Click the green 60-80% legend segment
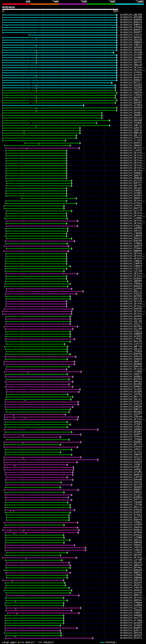146x644 pixels. pyautogui.click(x=101, y=4)
